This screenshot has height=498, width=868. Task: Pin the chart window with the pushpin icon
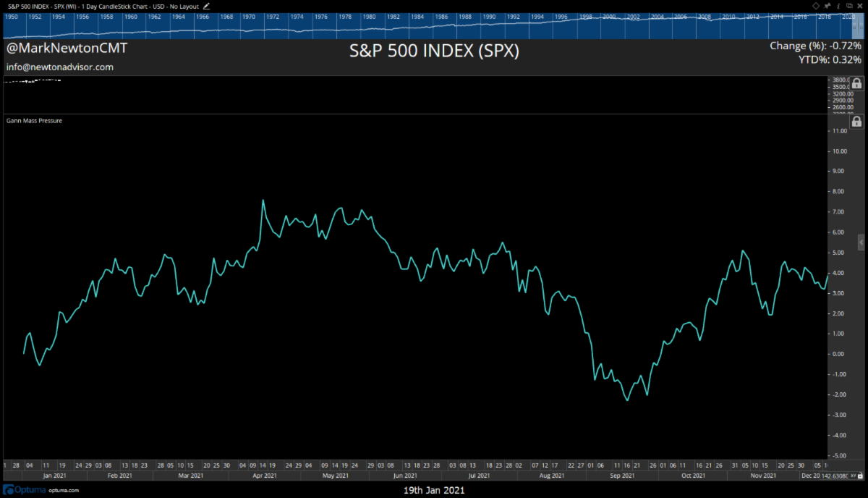tap(827, 6)
